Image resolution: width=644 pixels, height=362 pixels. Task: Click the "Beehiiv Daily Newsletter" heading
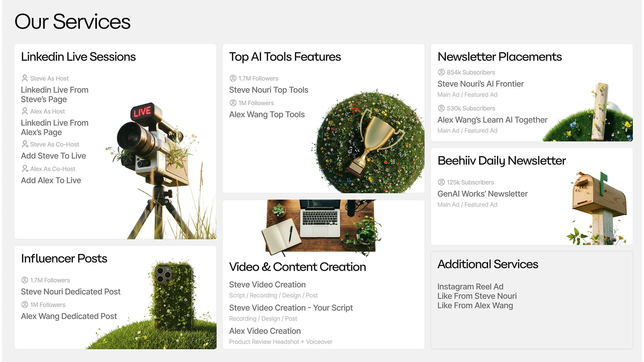[501, 161]
